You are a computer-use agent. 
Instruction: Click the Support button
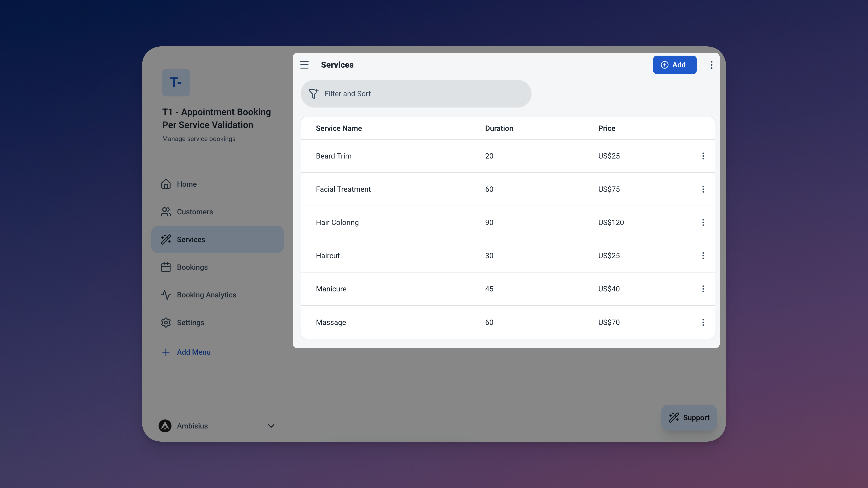point(689,417)
